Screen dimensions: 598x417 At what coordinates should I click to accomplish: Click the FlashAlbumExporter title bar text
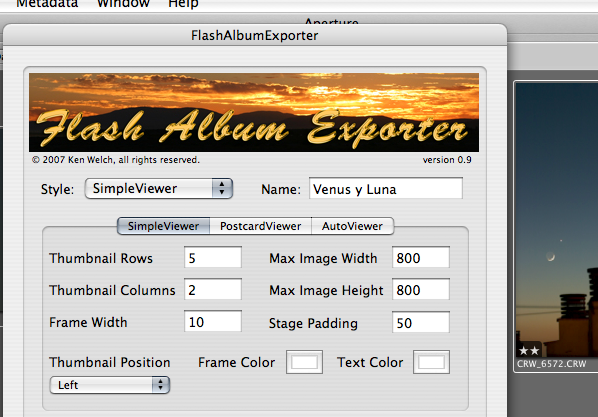point(254,35)
